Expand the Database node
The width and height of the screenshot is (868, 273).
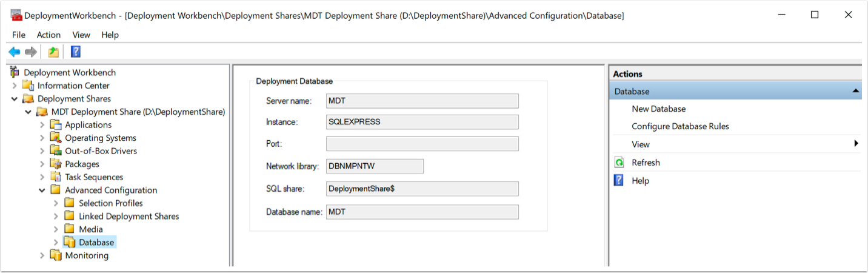[56, 243]
